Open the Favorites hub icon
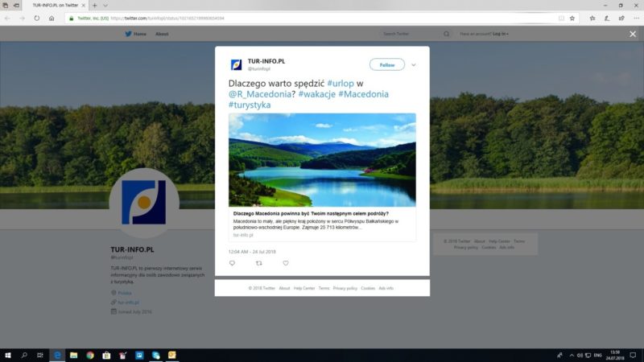644x362 pixels. point(592,18)
